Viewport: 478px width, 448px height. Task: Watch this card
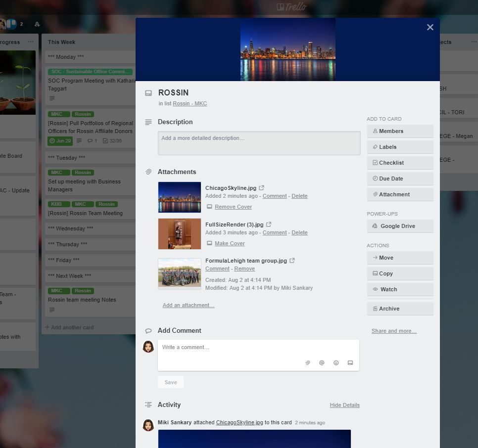pyautogui.click(x=400, y=290)
